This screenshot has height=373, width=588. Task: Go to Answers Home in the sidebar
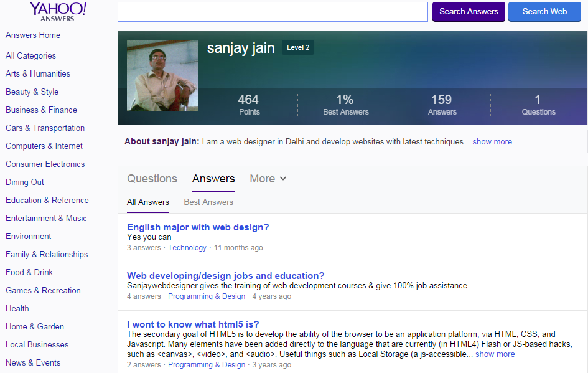coord(33,35)
